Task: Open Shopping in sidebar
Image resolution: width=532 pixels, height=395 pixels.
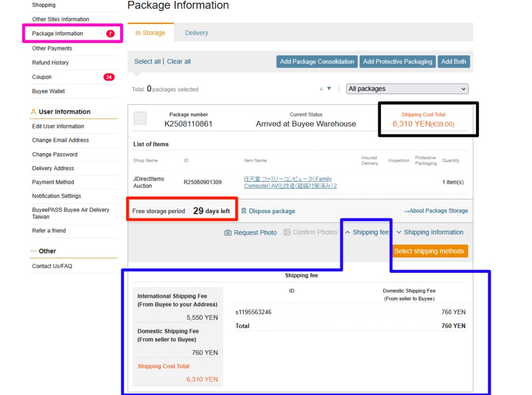Action: click(44, 5)
